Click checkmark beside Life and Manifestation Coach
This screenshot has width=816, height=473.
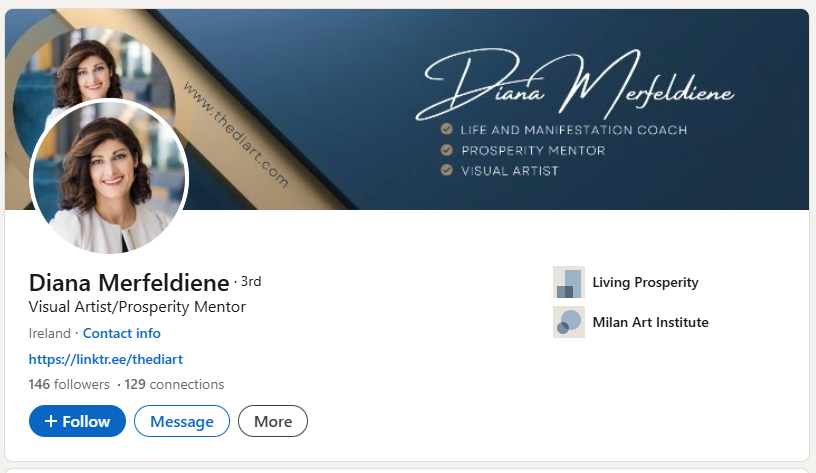[447, 129]
